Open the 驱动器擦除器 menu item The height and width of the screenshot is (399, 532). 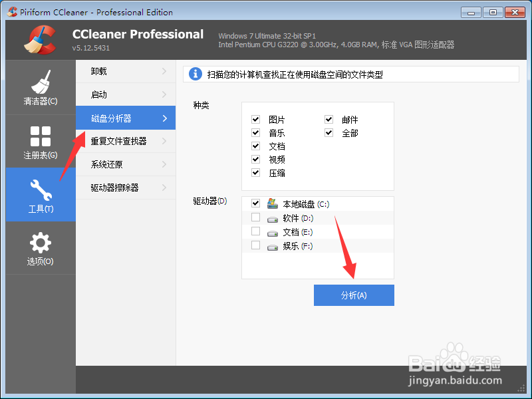click(x=126, y=188)
